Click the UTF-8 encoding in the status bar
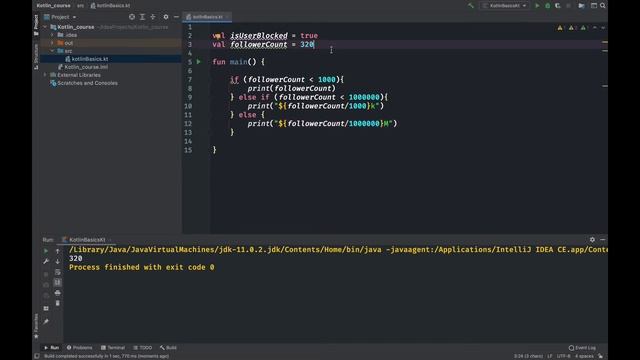 [x=564, y=356]
